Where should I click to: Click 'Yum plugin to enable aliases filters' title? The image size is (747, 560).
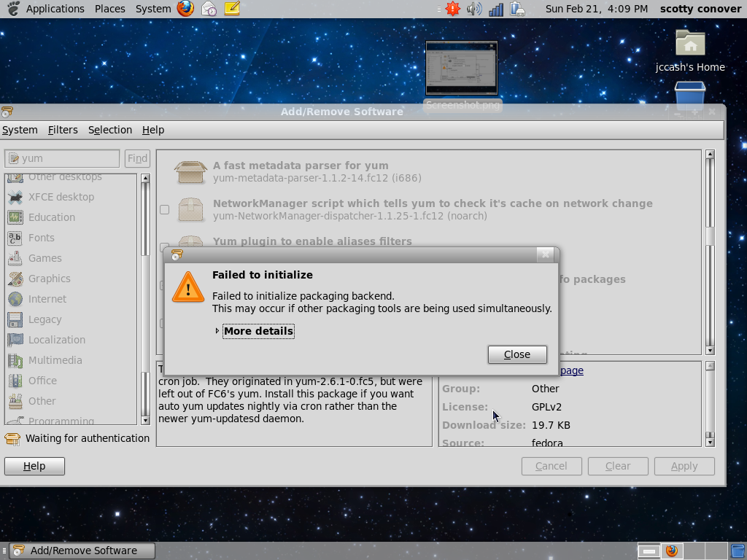[x=312, y=241]
